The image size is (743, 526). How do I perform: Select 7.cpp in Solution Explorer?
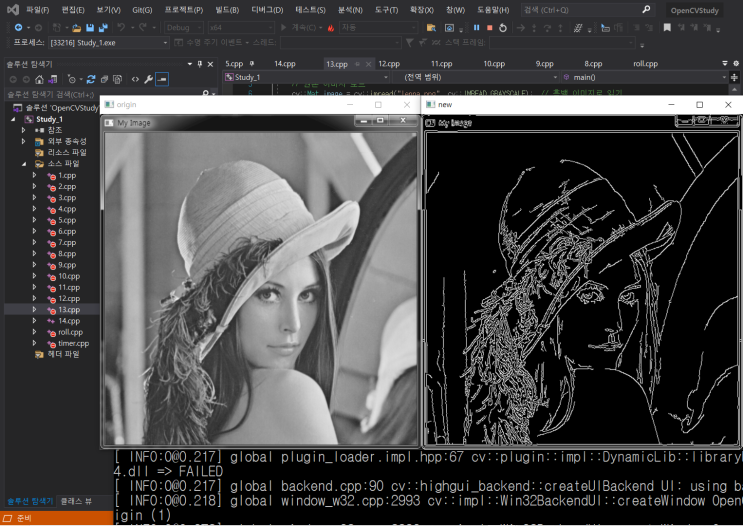pos(67,243)
